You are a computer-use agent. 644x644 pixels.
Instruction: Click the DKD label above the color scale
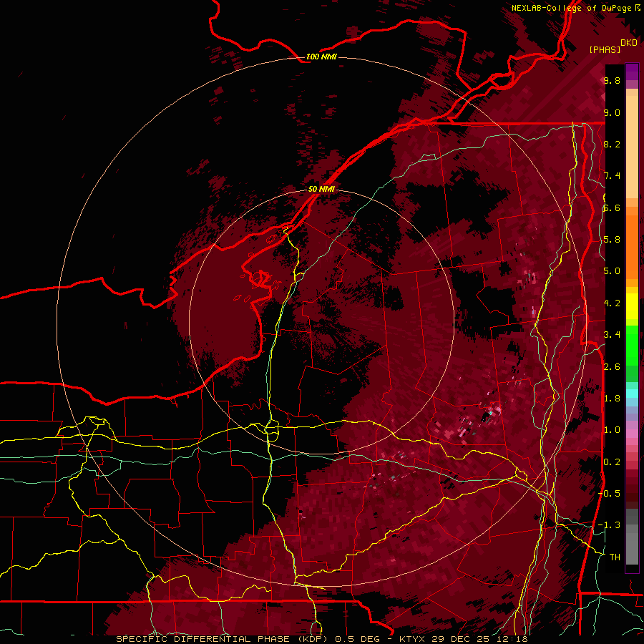pyautogui.click(x=629, y=43)
